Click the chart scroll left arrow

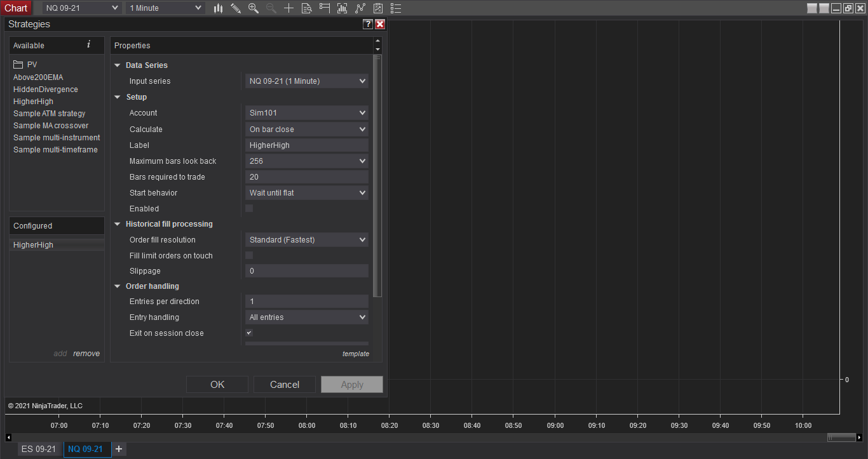point(8,437)
